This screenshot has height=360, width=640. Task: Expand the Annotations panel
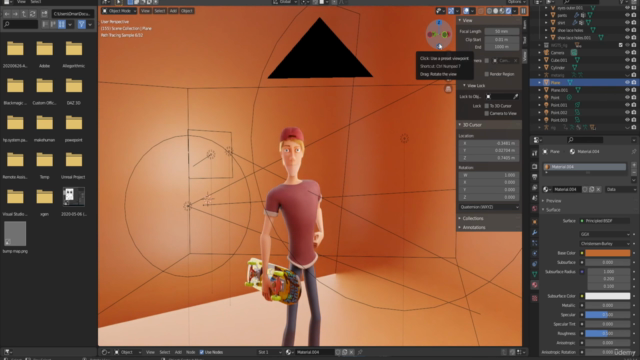473,227
